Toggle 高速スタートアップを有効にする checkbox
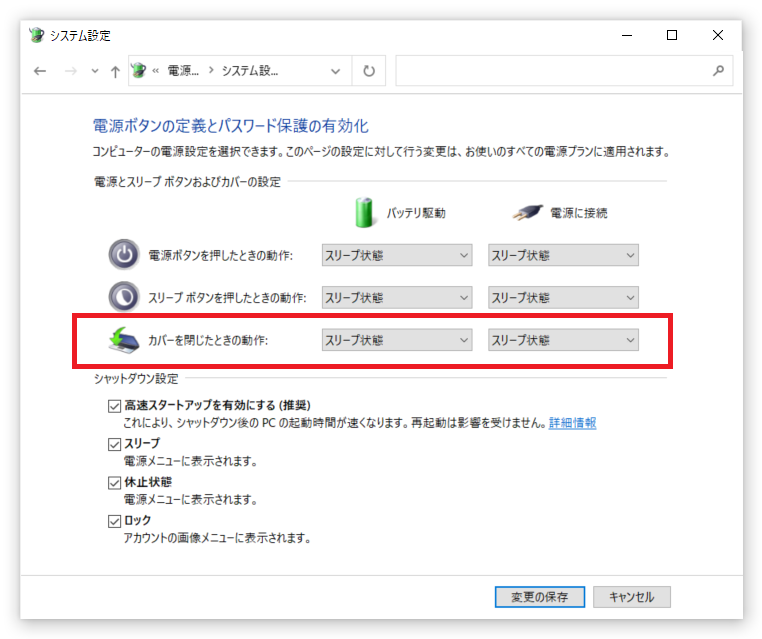Image resolution: width=762 pixels, height=639 pixels. (114, 406)
